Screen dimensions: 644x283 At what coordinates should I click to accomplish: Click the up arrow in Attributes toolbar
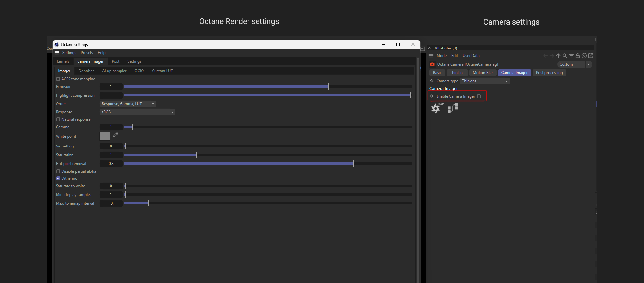(x=558, y=56)
